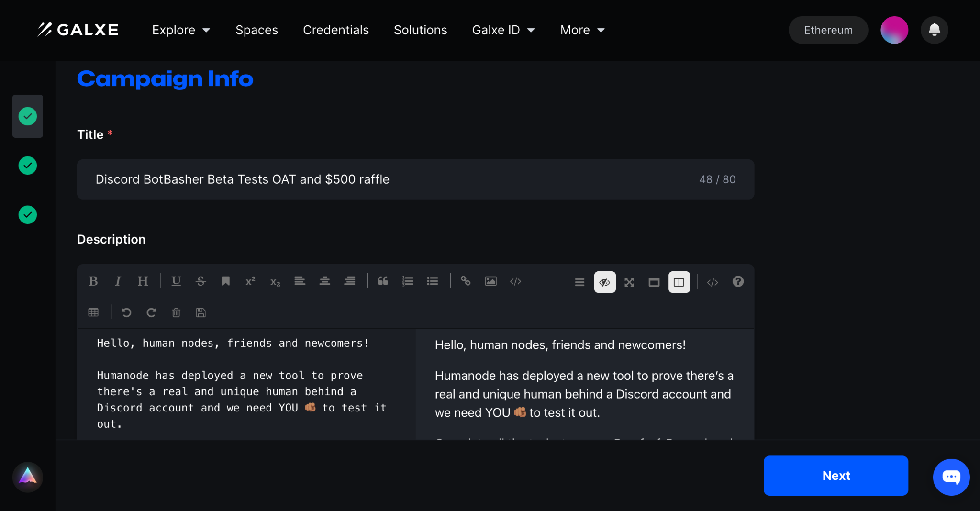Apply italic formatting
Screen dimensions: 980x511
(118, 281)
